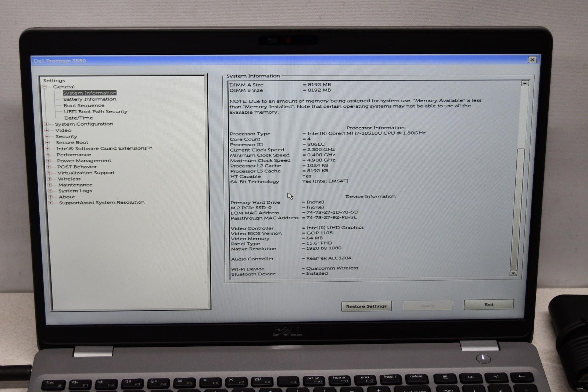The height and width of the screenshot is (392, 588).
Task: Click the Intel(R) UHD Graphics text
Action: 335,228
